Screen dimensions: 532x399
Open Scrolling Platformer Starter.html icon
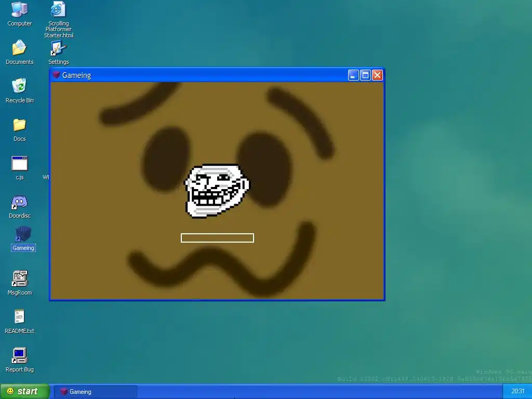coord(58,19)
